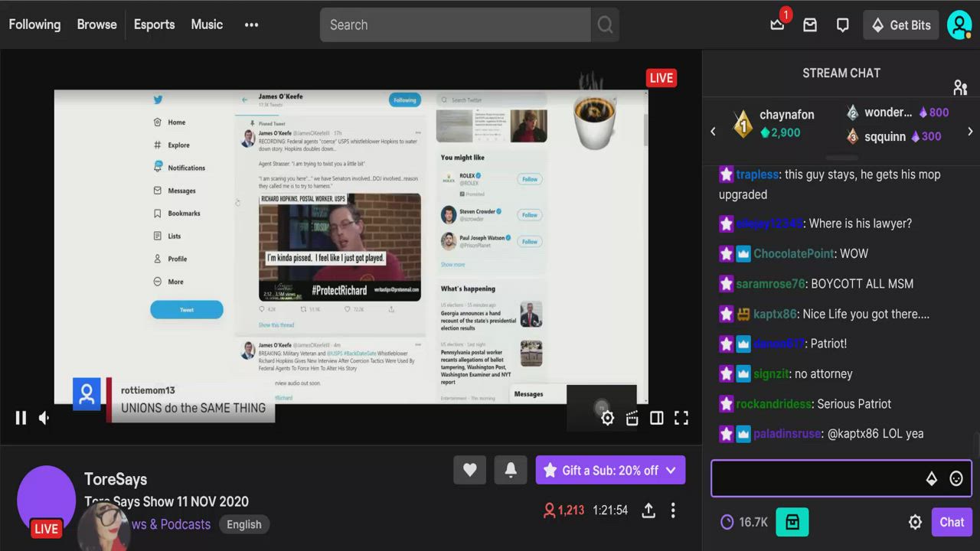Click into the chat message box
This screenshot has width=980, height=551.
pyautogui.click(x=815, y=478)
